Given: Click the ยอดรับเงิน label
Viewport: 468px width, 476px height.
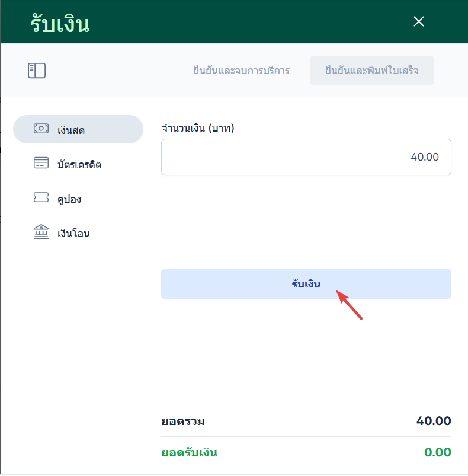Looking at the screenshot, I should [189, 453].
